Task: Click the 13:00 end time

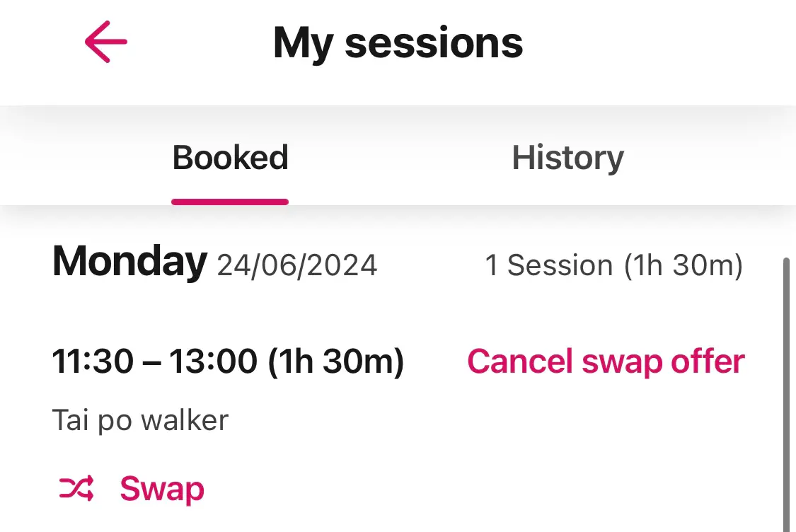Action: [x=213, y=362]
